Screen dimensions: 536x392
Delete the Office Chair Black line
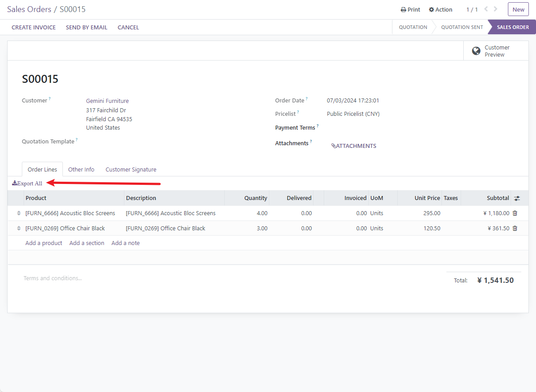tap(515, 229)
